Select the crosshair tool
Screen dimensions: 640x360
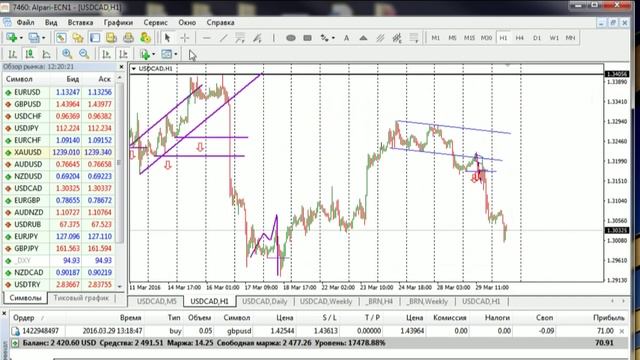tap(184, 38)
